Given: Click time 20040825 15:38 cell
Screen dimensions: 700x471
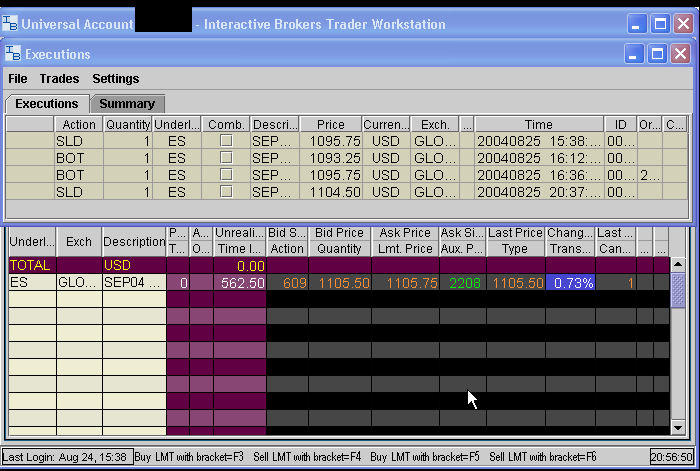Looking at the screenshot, I should pyautogui.click(x=539, y=141).
